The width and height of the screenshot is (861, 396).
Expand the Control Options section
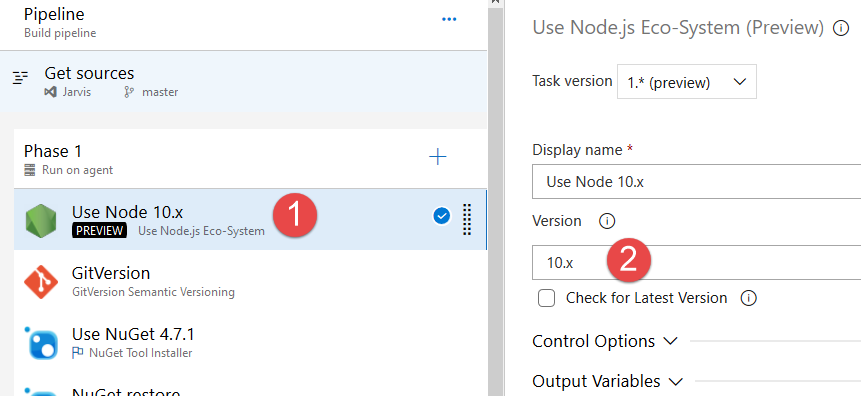click(x=605, y=341)
